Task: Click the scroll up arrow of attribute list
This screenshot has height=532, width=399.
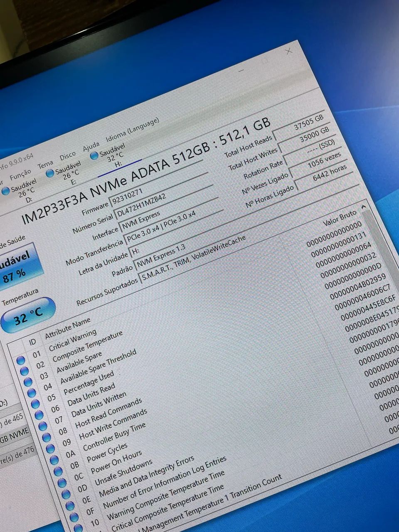Action: point(364,207)
